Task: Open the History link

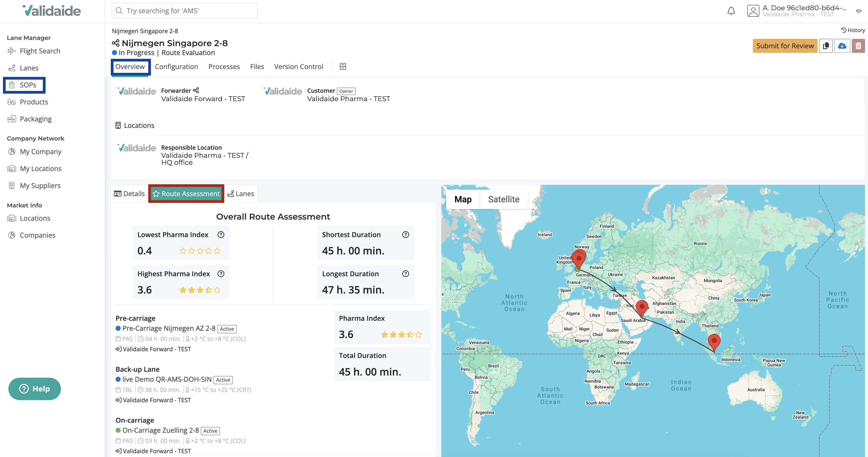Action: tap(853, 30)
